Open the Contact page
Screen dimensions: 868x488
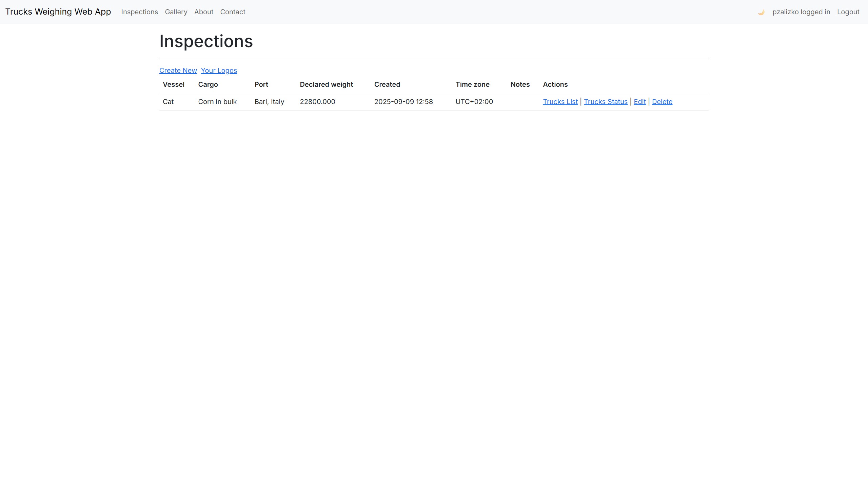pyautogui.click(x=233, y=12)
